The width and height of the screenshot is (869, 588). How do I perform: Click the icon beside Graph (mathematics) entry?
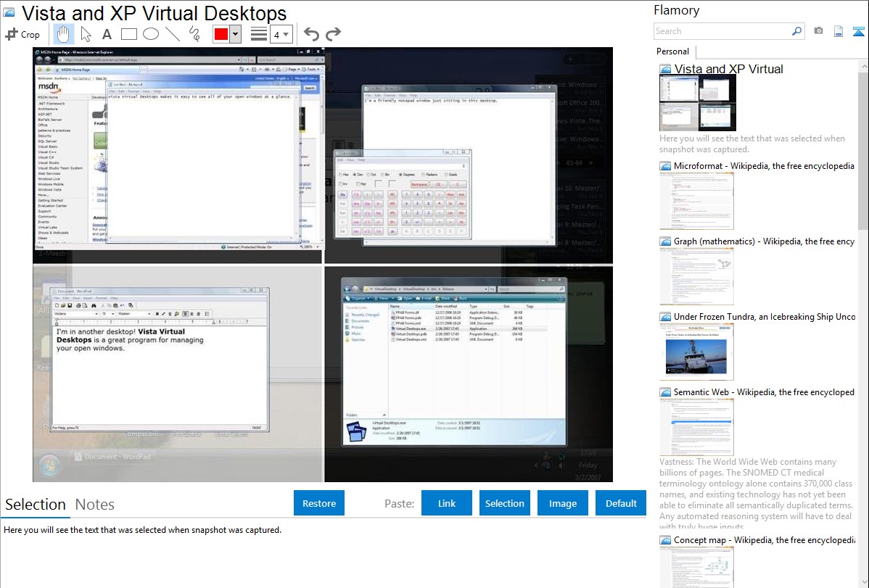[665, 241]
